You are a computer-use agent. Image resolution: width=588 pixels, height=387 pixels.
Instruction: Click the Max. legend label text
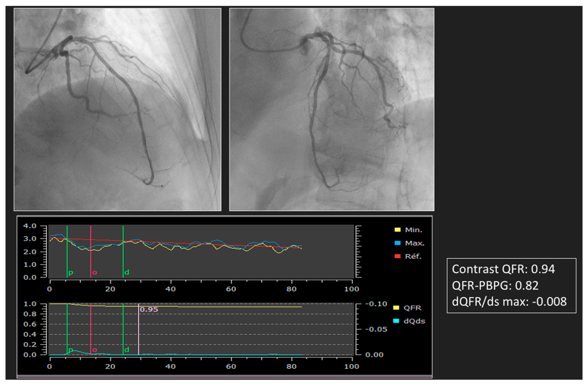click(x=414, y=243)
